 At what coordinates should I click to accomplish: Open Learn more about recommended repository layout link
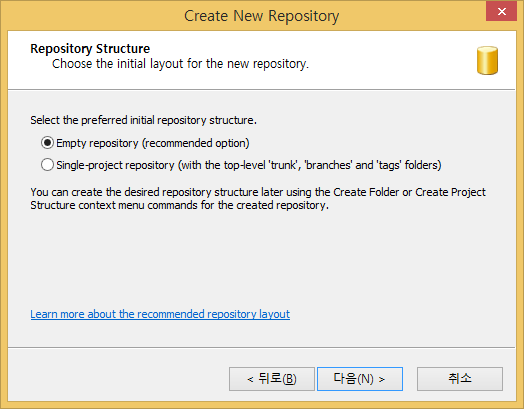[x=160, y=314]
